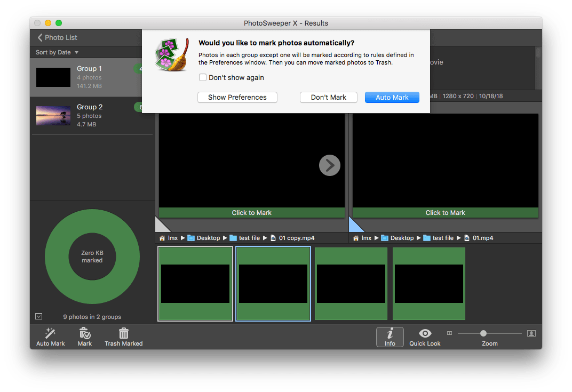Viewport: 572px width, 392px height.
Task: Go back to Photo List
Action: (x=57, y=37)
